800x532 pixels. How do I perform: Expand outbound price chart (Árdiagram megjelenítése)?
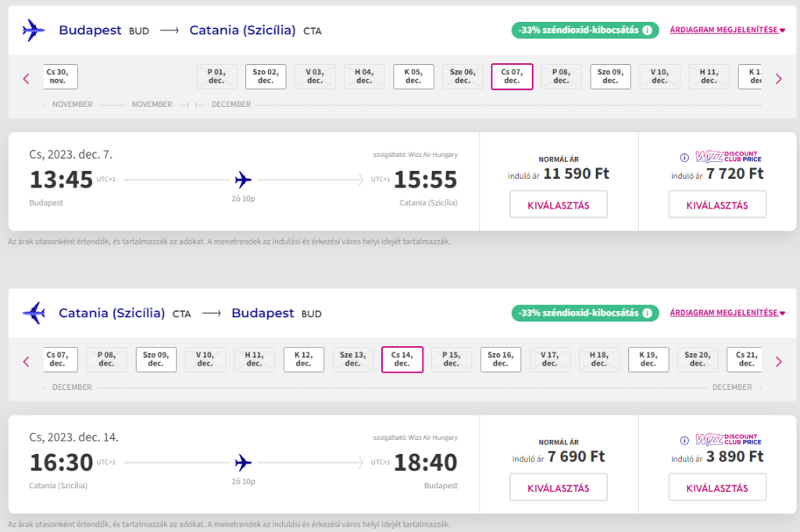[727, 30]
